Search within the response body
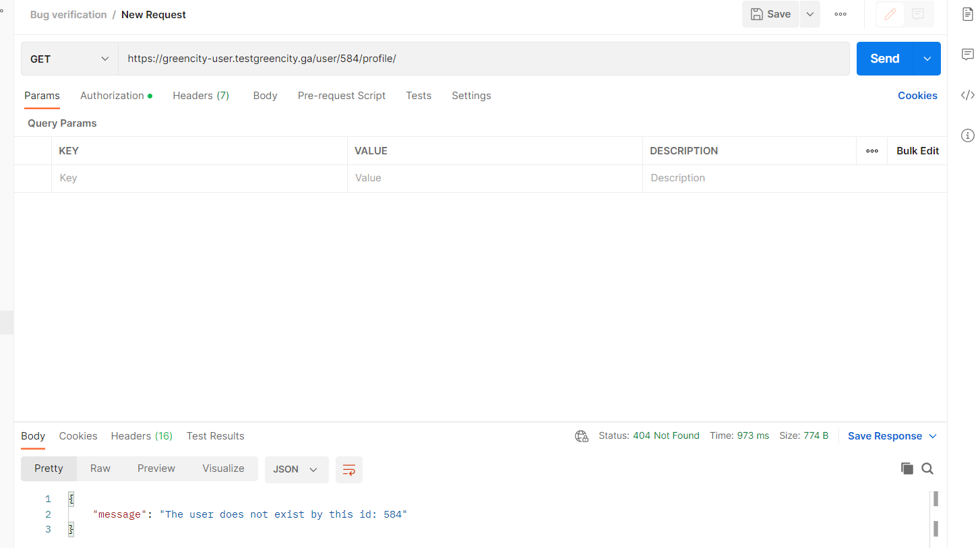This screenshot has height=548, width=980. tap(927, 468)
